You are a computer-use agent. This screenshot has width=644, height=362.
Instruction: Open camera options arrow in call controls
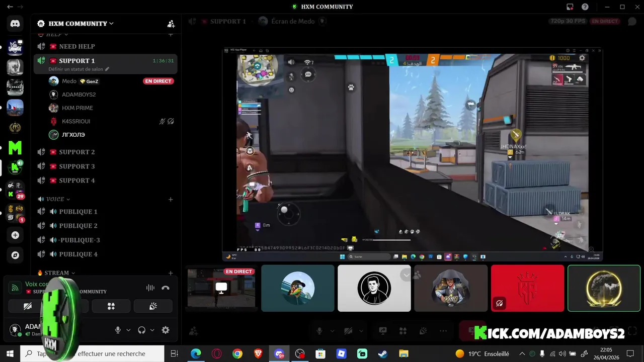coord(361,331)
